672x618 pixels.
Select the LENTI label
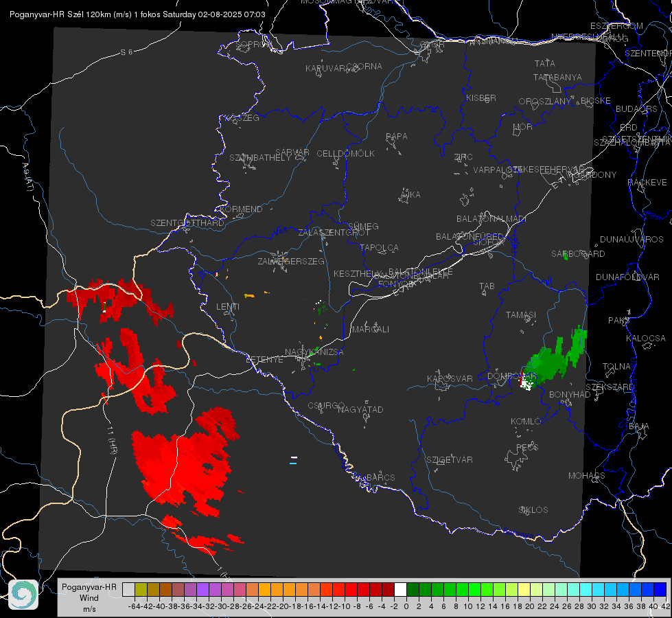pyautogui.click(x=228, y=307)
